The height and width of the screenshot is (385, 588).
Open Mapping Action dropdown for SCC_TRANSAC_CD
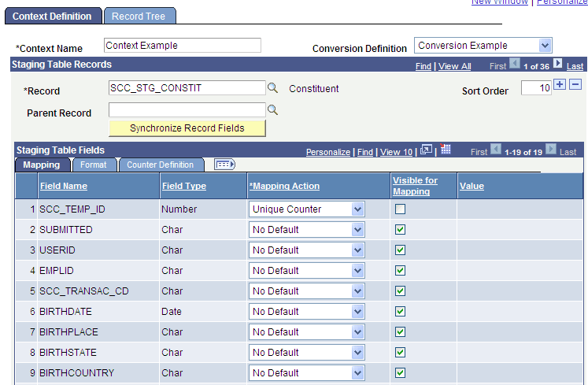click(x=306, y=291)
